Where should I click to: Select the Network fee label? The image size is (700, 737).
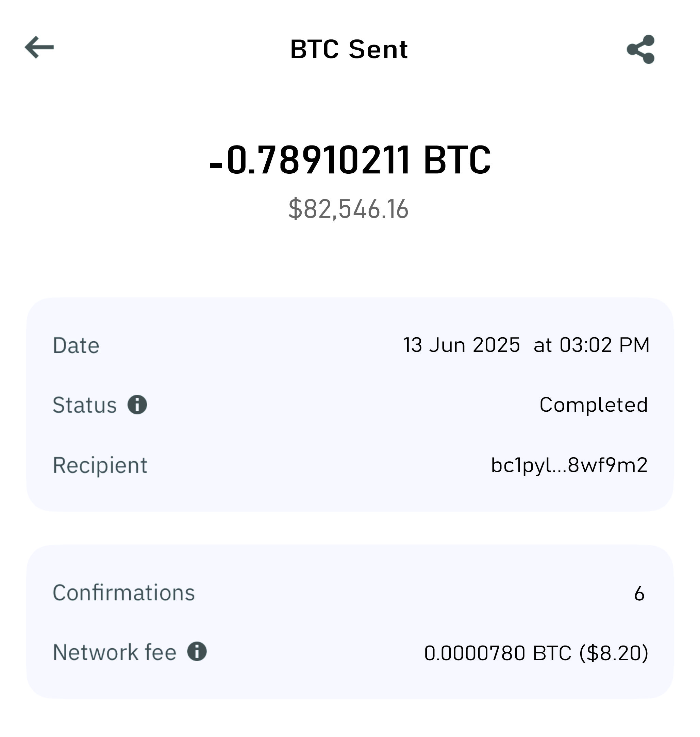click(115, 652)
